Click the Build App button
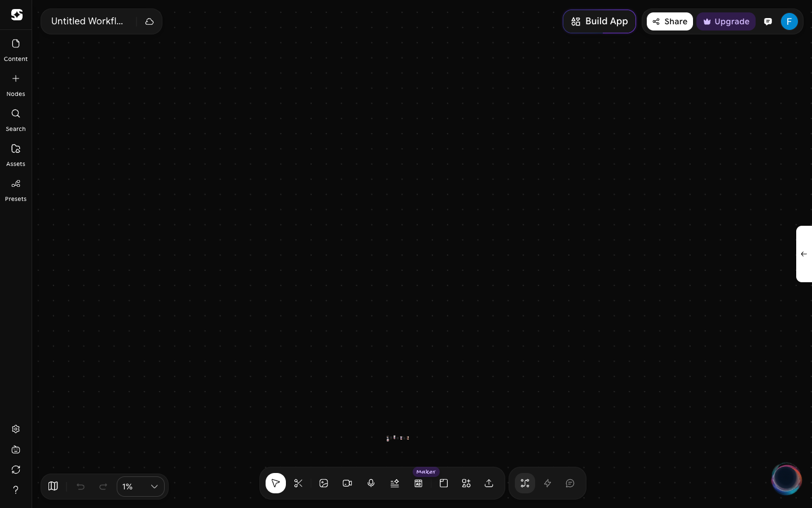The image size is (812, 508). pyautogui.click(x=599, y=21)
